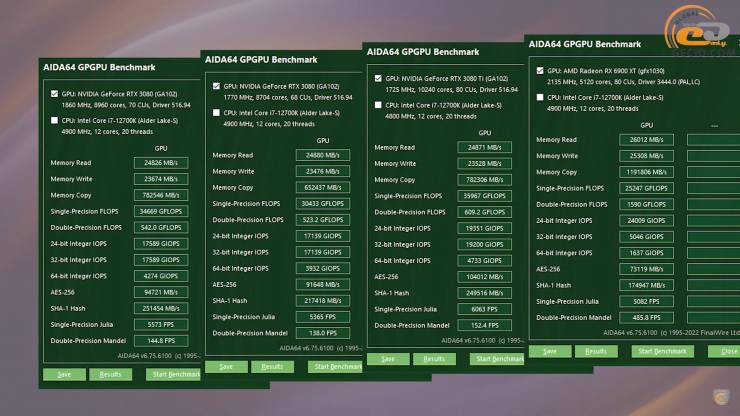Select the 1191806 MB/s Memory Copy value

[647, 172]
